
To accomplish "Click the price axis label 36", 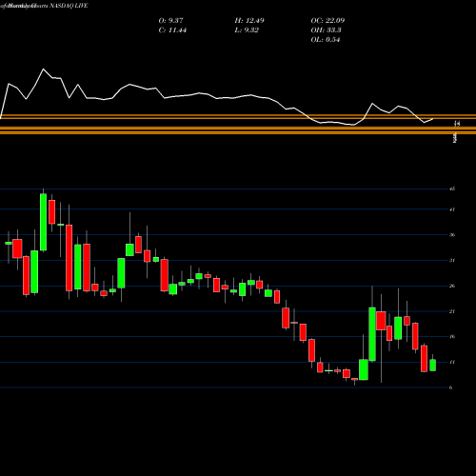I will (452, 235).
